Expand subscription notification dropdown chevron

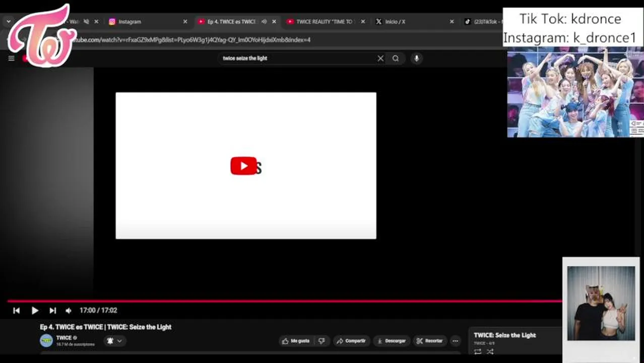point(119,341)
